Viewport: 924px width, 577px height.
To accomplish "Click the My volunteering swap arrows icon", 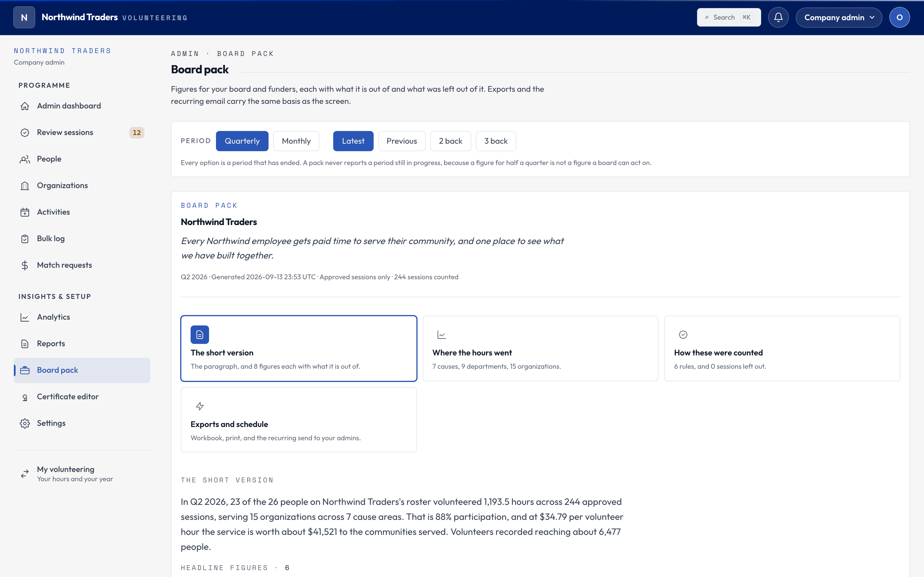I will tap(25, 474).
